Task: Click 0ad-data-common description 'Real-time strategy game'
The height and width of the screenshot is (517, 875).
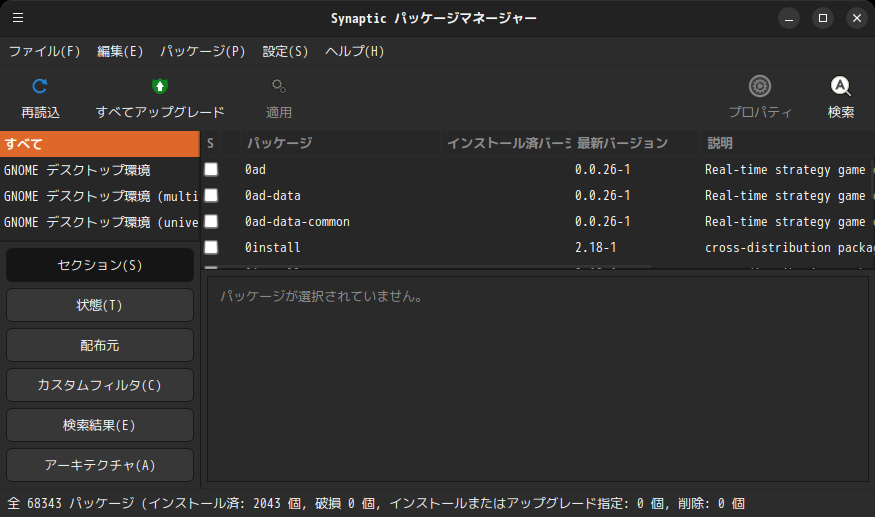Action: (x=785, y=222)
